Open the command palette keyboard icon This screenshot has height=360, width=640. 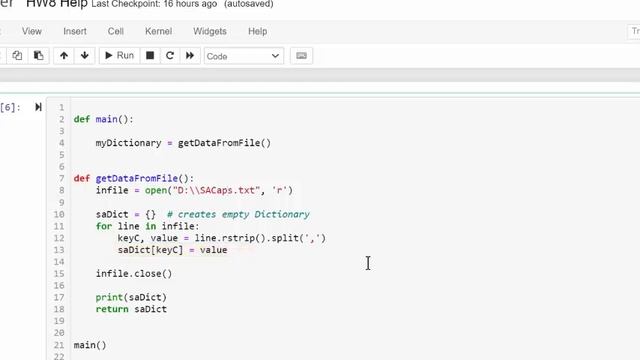(x=301, y=56)
